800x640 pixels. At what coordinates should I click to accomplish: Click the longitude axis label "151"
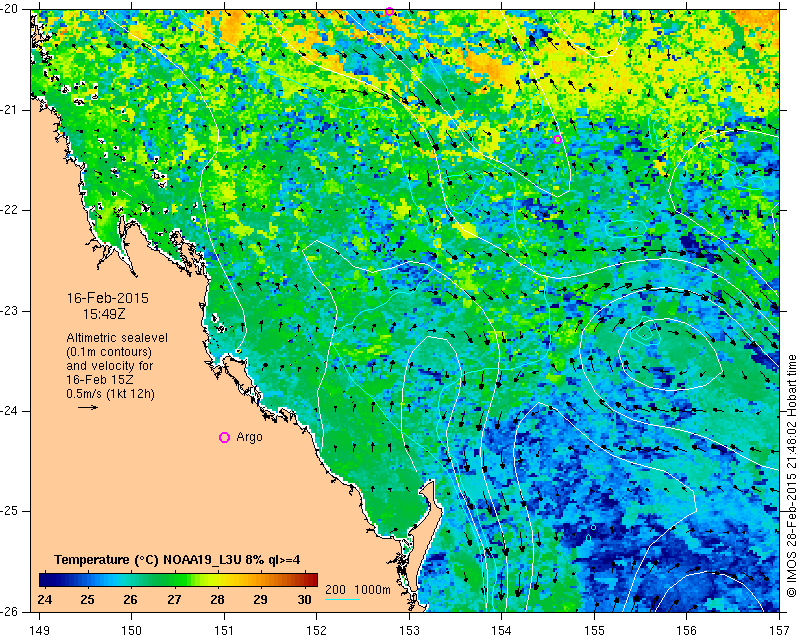[224, 630]
